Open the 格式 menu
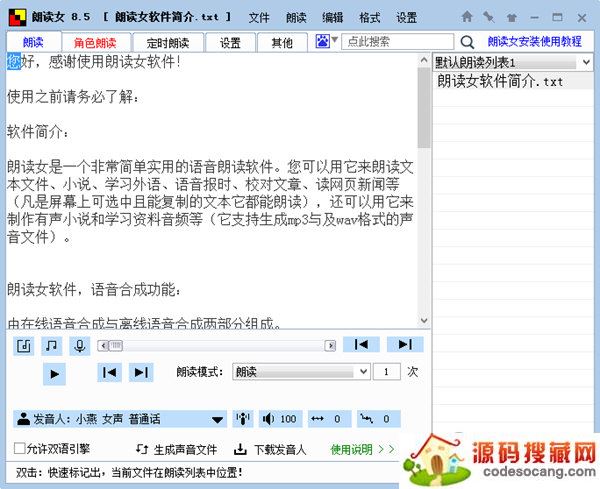 click(370, 18)
